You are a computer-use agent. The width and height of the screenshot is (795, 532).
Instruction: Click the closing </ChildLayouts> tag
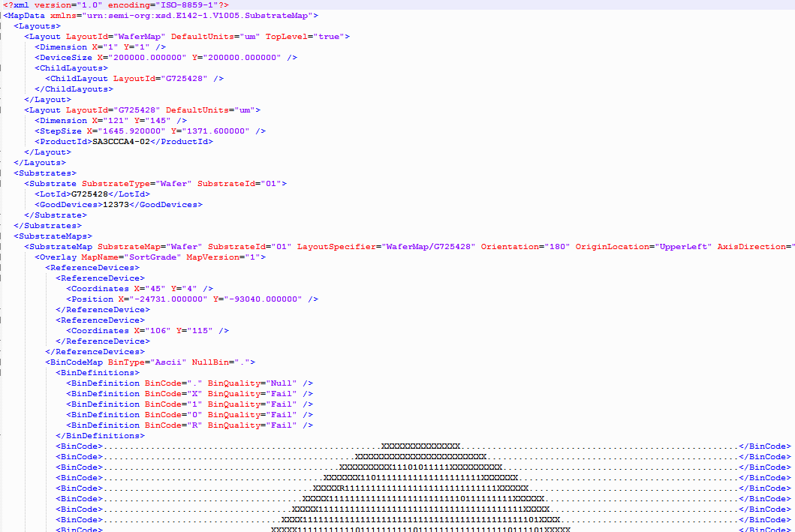pyautogui.click(x=74, y=89)
